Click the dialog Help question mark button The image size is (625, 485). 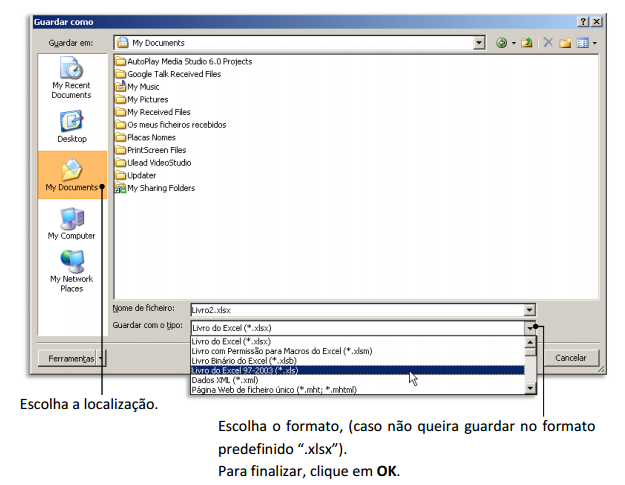click(582, 21)
